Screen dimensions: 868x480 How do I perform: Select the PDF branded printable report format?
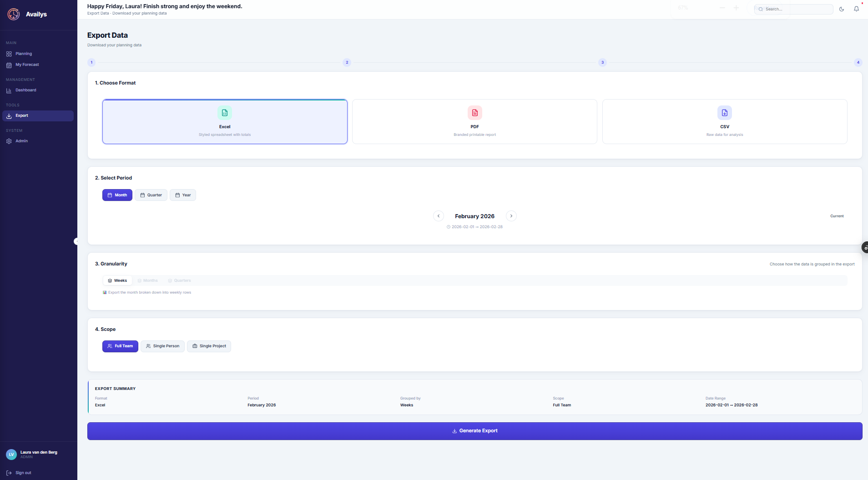click(474, 121)
